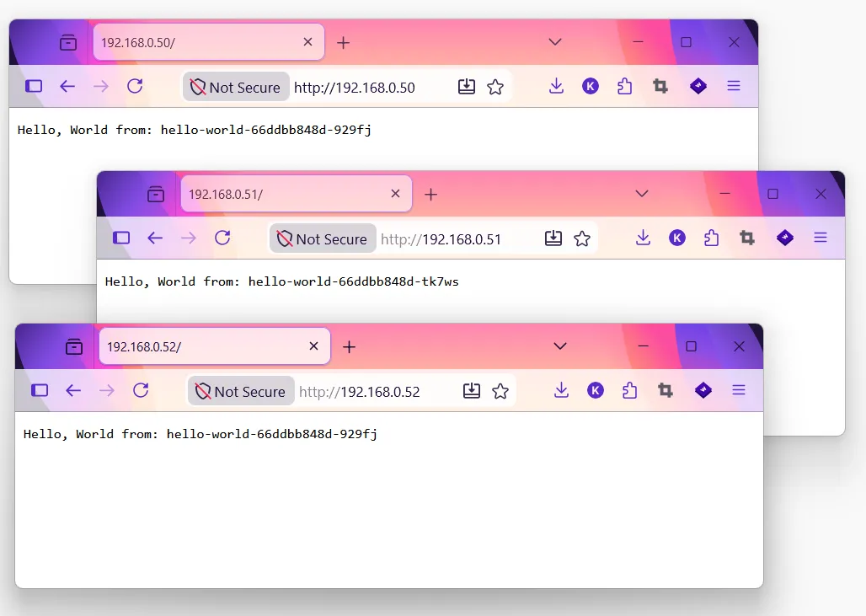Close the 192.168.0.52/ tab

tap(313, 346)
